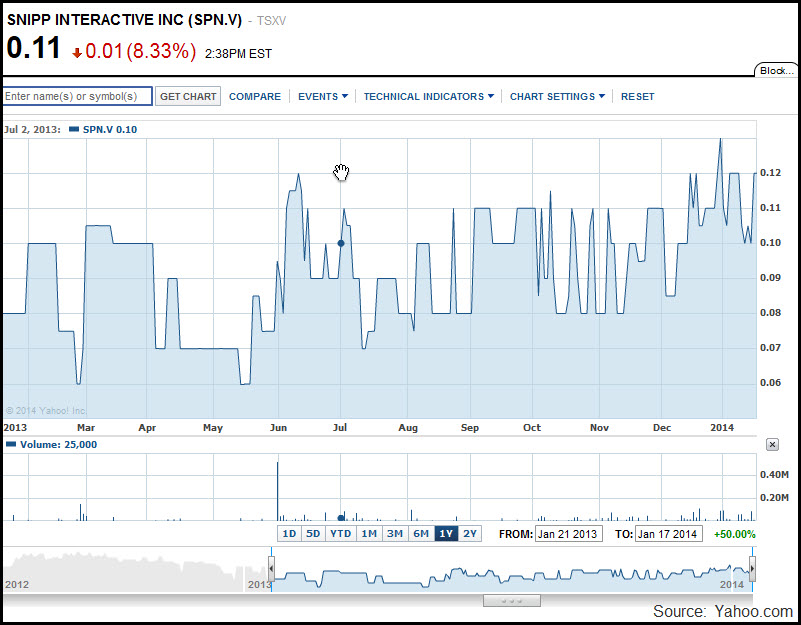
Task: Click the TO date field
Action: tap(669, 534)
